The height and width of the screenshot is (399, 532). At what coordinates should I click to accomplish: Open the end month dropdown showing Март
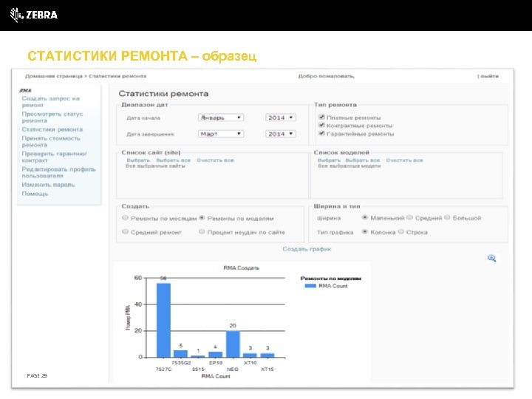click(221, 134)
